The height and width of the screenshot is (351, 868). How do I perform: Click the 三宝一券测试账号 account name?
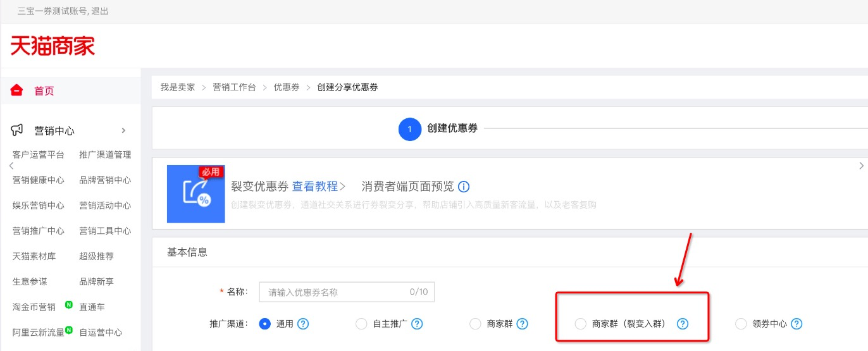[53, 11]
